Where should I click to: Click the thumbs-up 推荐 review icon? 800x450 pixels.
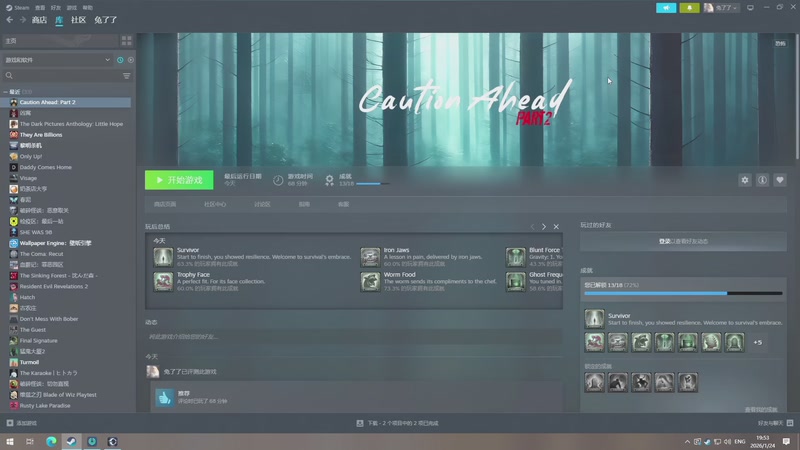pos(164,397)
